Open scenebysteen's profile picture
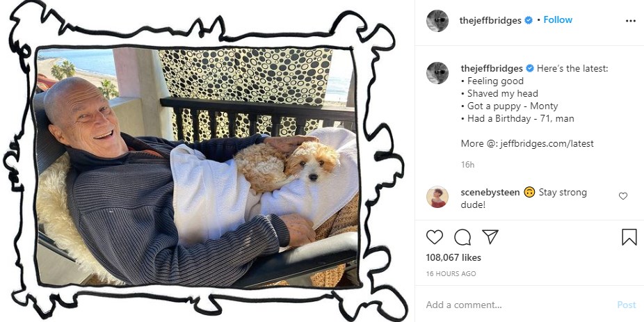Image resolution: width=644 pixels, height=322 pixels. pos(437,197)
